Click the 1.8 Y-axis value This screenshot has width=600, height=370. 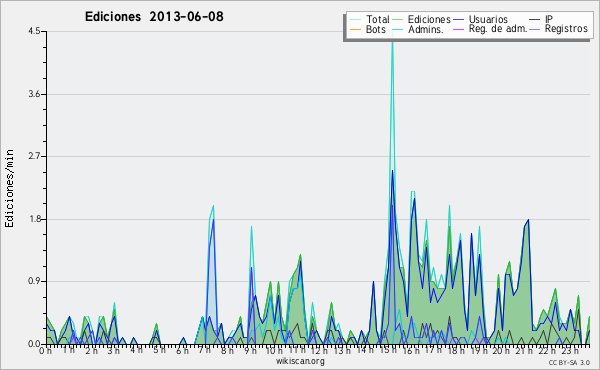[x=34, y=219]
